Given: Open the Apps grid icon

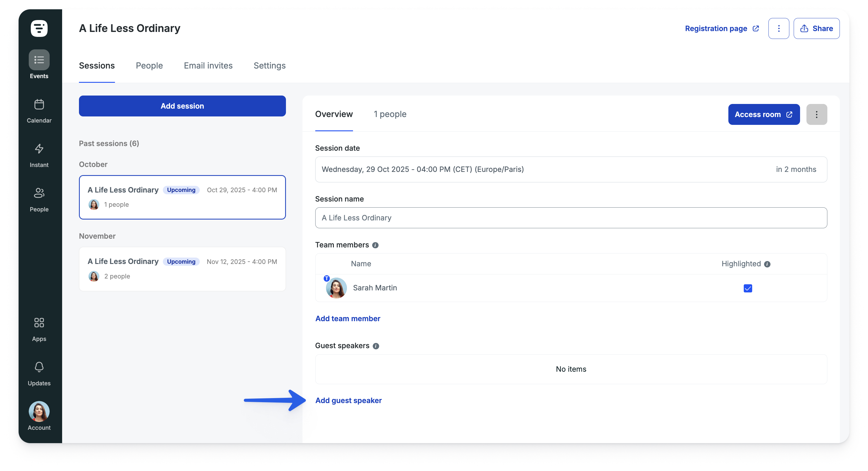Looking at the screenshot, I should tap(39, 323).
